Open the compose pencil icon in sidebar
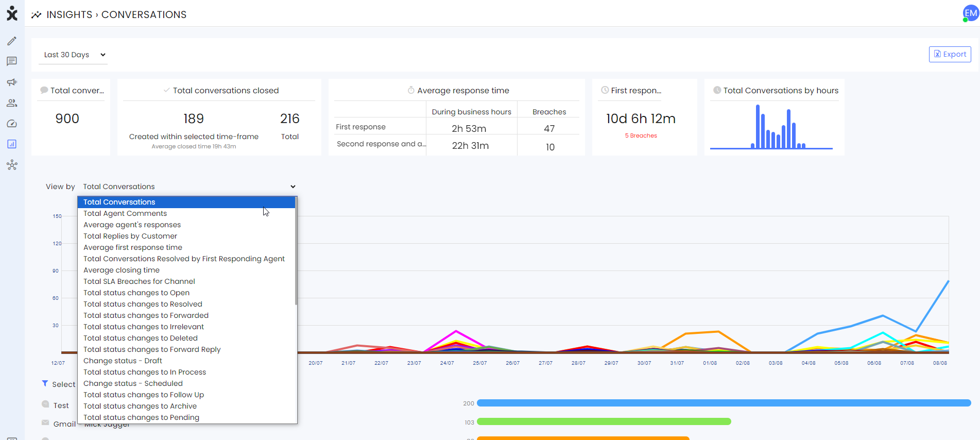The height and width of the screenshot is (440, 980). (12, 41)
